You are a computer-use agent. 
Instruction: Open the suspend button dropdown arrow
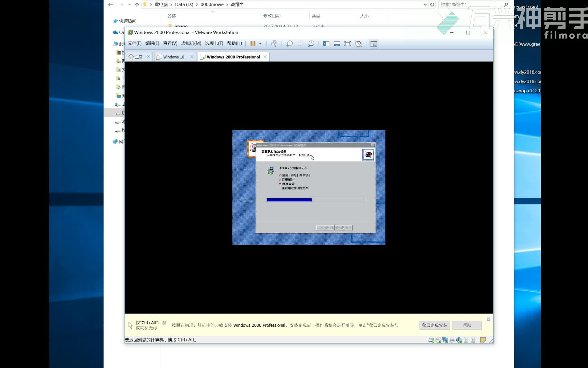(x=260, y=44)
